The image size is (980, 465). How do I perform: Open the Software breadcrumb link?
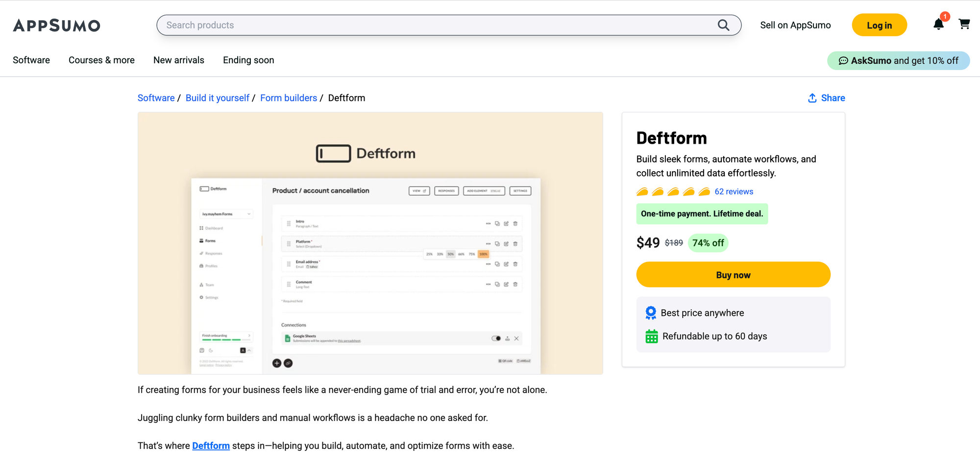(x=156, y=98)
